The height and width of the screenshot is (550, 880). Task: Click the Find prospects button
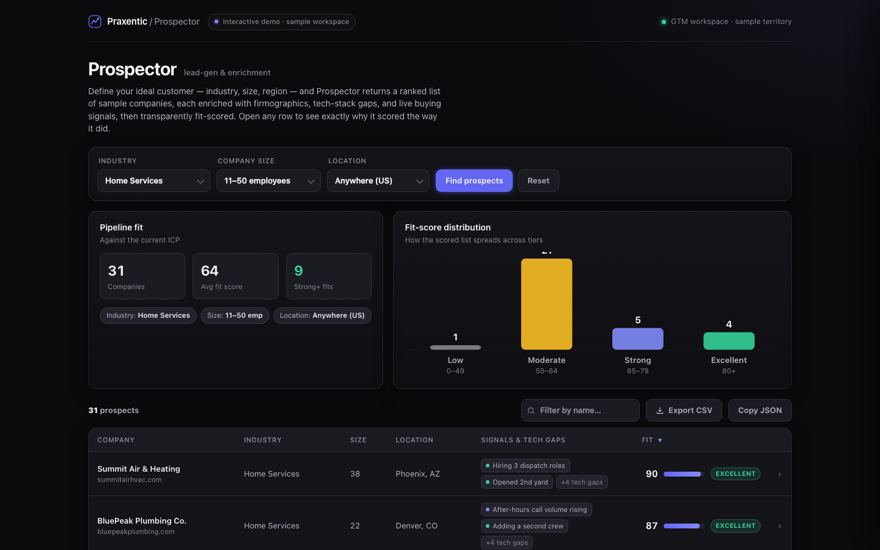click(474, 181)
